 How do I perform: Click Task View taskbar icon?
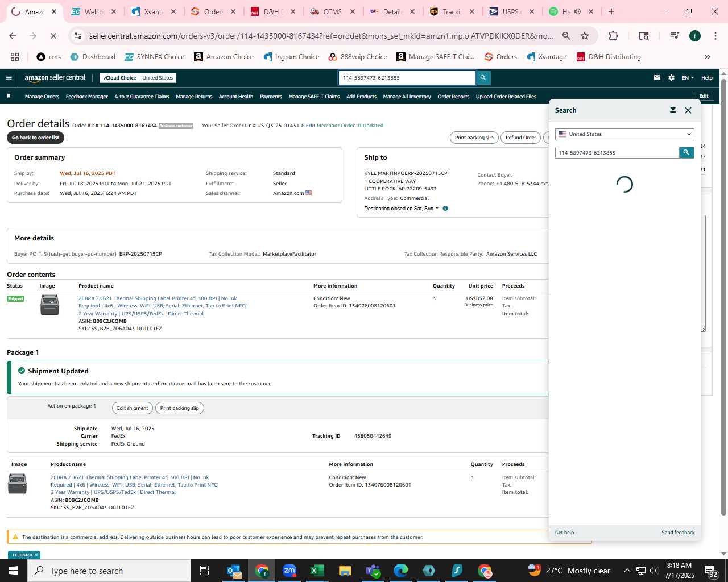tap(205, 571)
